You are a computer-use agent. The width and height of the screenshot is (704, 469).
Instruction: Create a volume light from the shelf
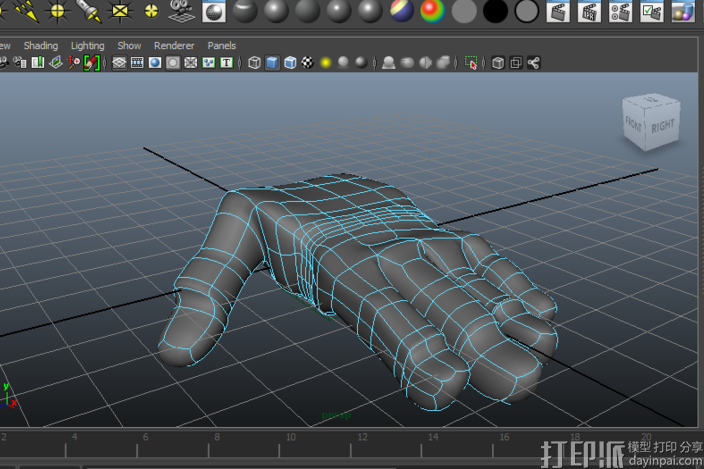151,11
